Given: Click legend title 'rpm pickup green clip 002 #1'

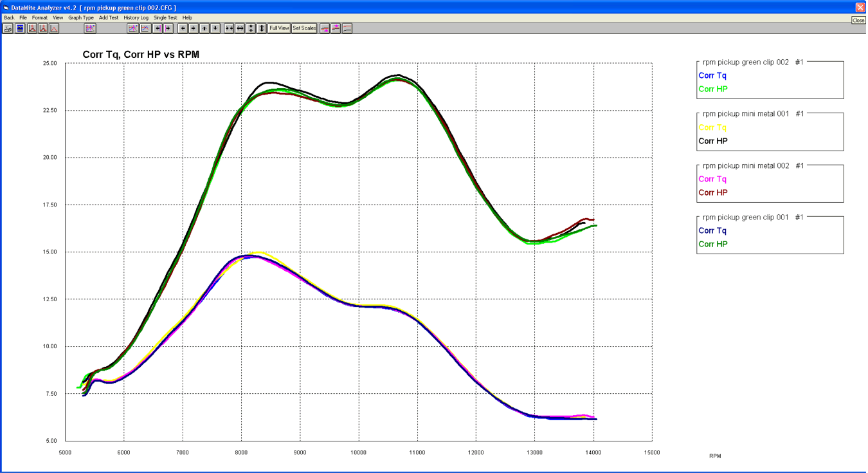Looking at the screenshot, I should pos(754,62).
